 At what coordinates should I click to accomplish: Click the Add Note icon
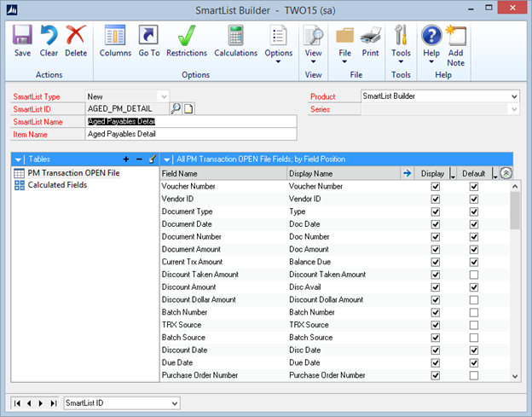456,35
